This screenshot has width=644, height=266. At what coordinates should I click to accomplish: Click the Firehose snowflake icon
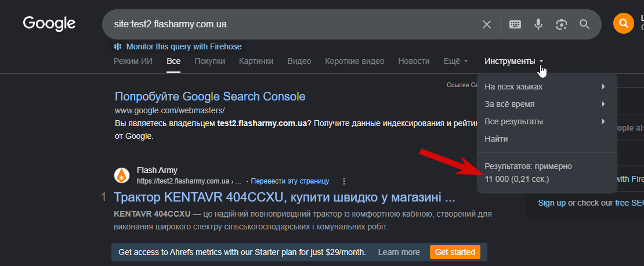point(118,46)
